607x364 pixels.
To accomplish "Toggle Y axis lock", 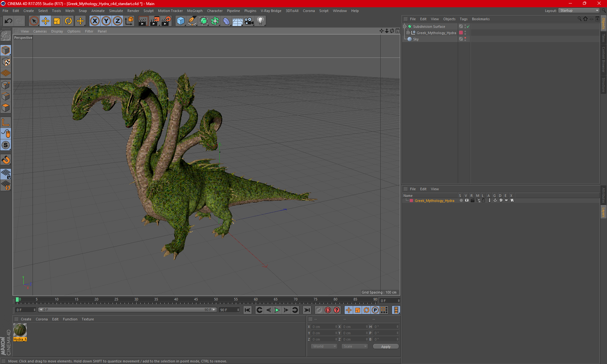I will [x=106, y=21].
